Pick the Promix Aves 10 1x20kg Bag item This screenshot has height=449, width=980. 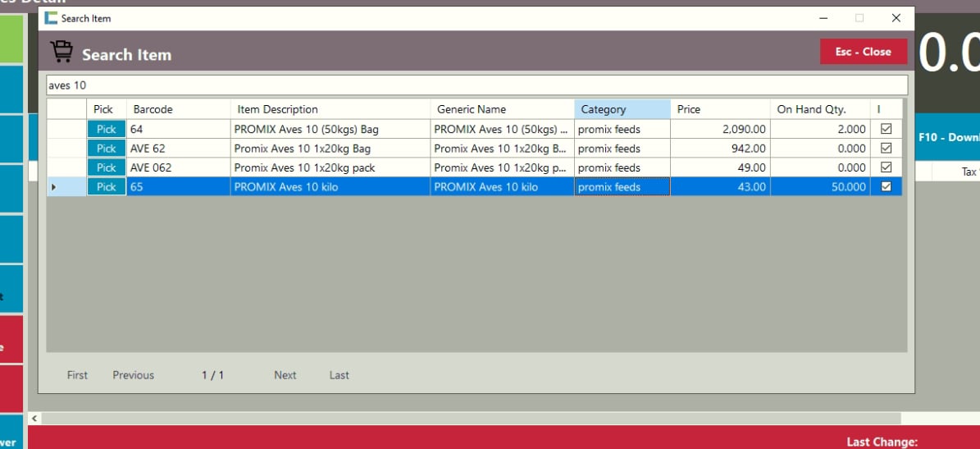[107, 149]
